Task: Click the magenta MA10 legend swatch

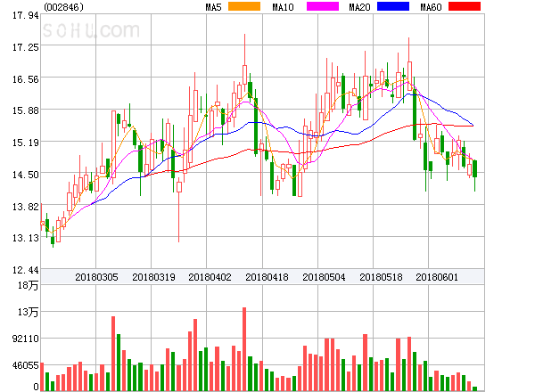Action: [x=323, y=6]
